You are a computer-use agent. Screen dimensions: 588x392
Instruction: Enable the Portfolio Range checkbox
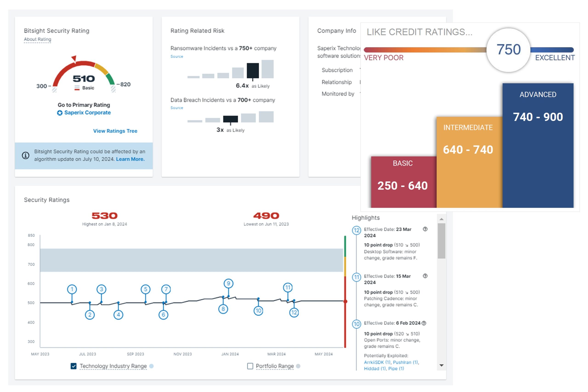[x=250, y=366]
